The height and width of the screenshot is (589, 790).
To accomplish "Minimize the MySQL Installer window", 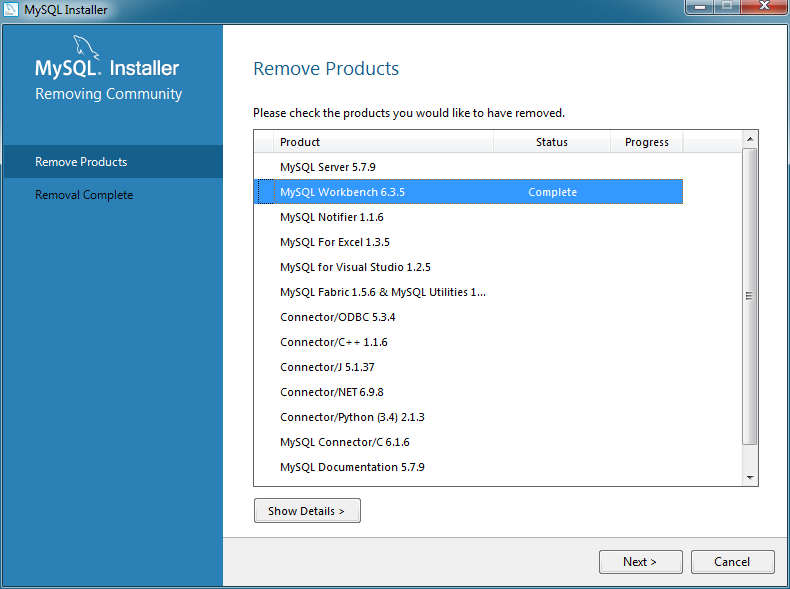I will pos(700,7).
